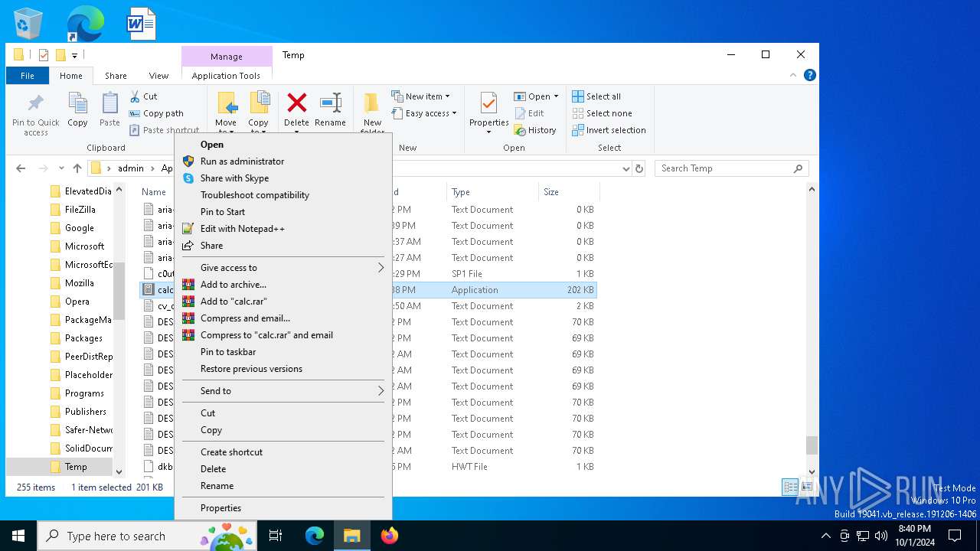Screen dimensions: 980x551
Task: Switch to details view button
Action: click(x=790, y=487)
